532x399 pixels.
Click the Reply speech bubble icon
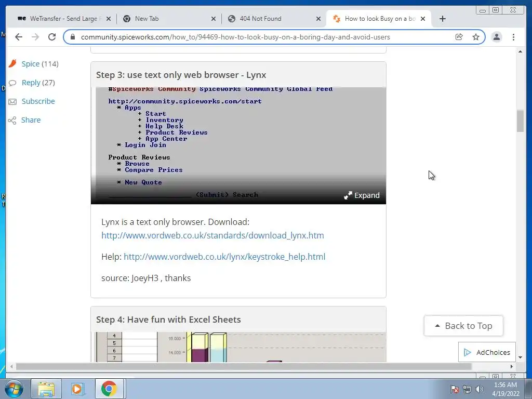click(x=12, y=83)
